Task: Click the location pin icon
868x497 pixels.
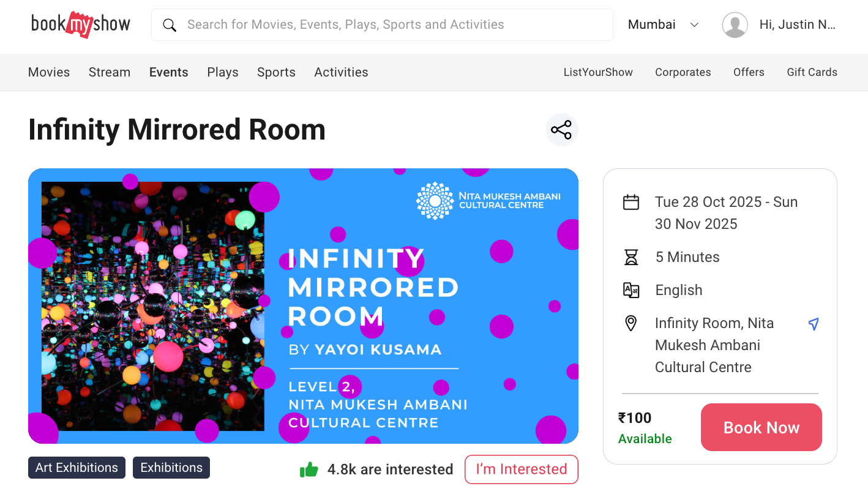Action: pyautogui.click(x=630, y=323)
